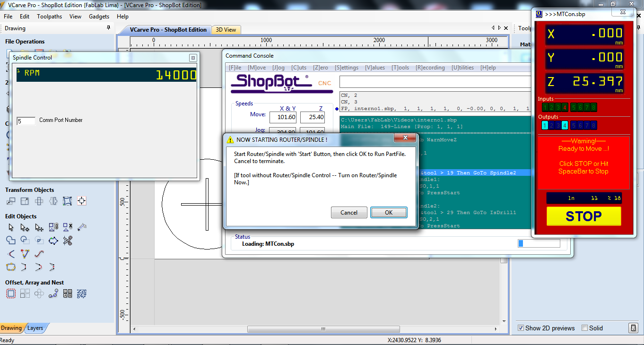The height and width of the screenshot is (345, 644).
Task: Open the Gadgets menu
Action: click(99, 16)
